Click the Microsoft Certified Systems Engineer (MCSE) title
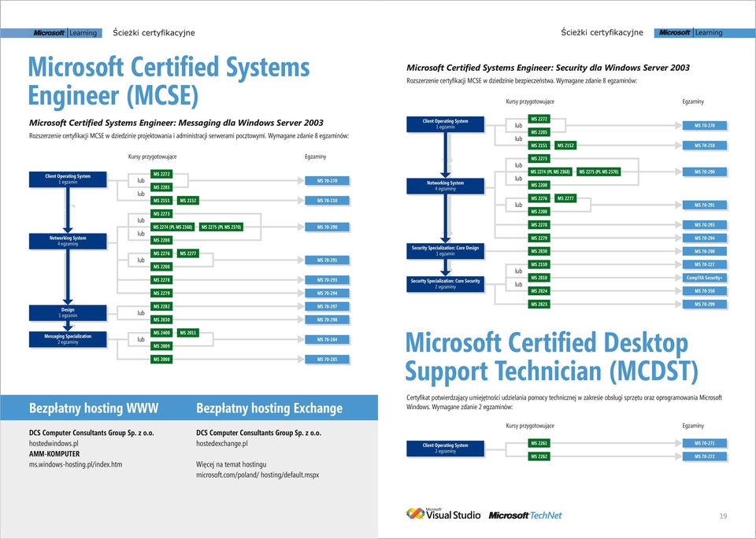The height and width of the screenshot is (539, 756). [169, 81]
